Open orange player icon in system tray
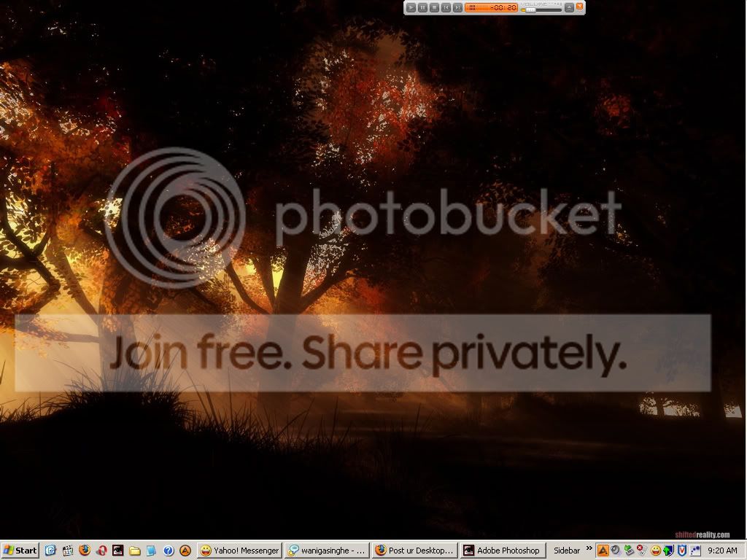747x560 pixels. 603,551
